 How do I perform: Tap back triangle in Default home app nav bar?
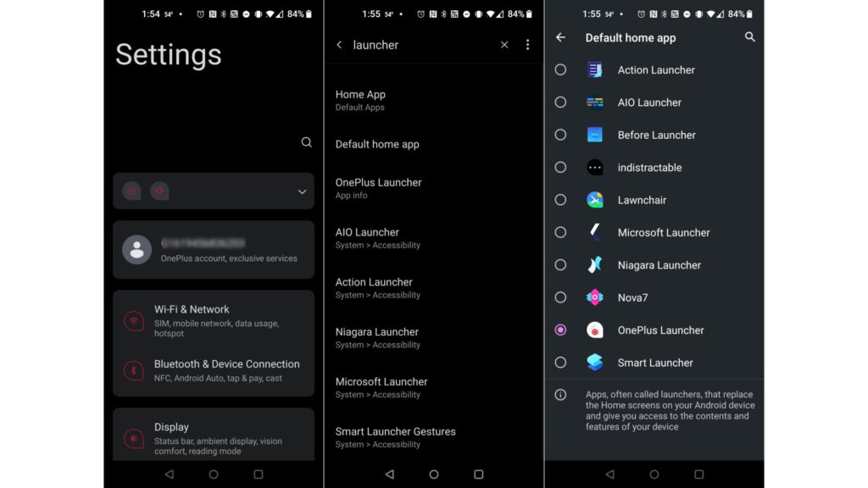610,474
